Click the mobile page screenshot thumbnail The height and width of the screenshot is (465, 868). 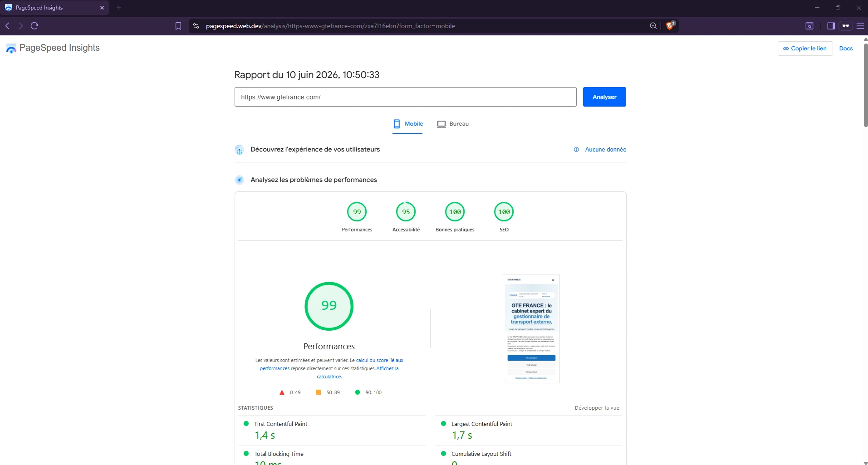tap(531, 328)
